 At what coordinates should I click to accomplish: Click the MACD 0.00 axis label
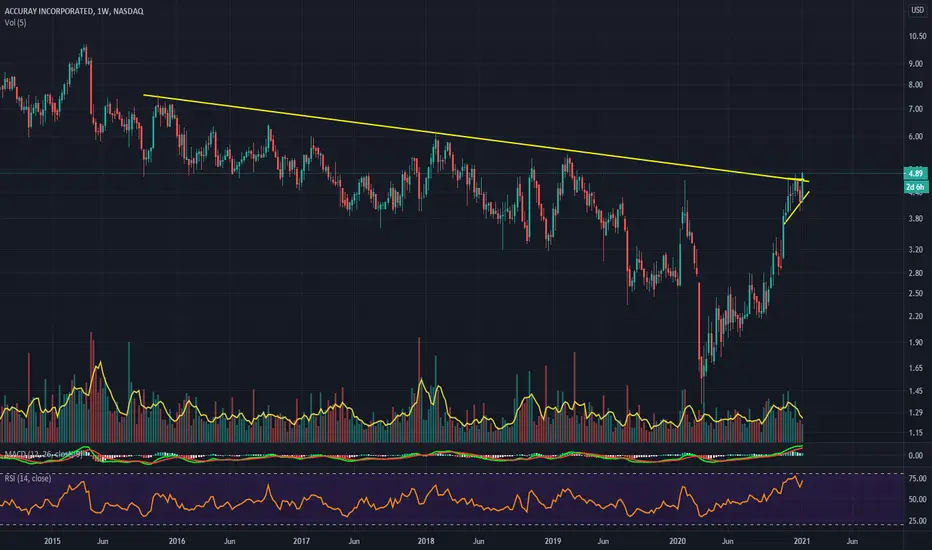point(916,455)
